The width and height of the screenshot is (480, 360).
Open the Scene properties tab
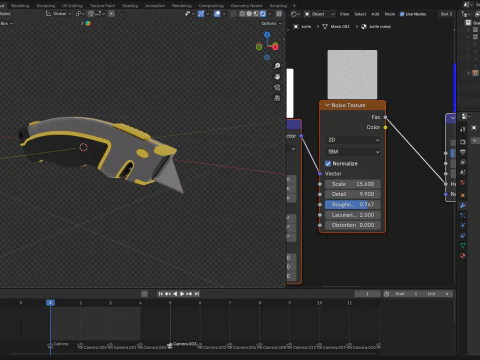(x=463, y=172)
